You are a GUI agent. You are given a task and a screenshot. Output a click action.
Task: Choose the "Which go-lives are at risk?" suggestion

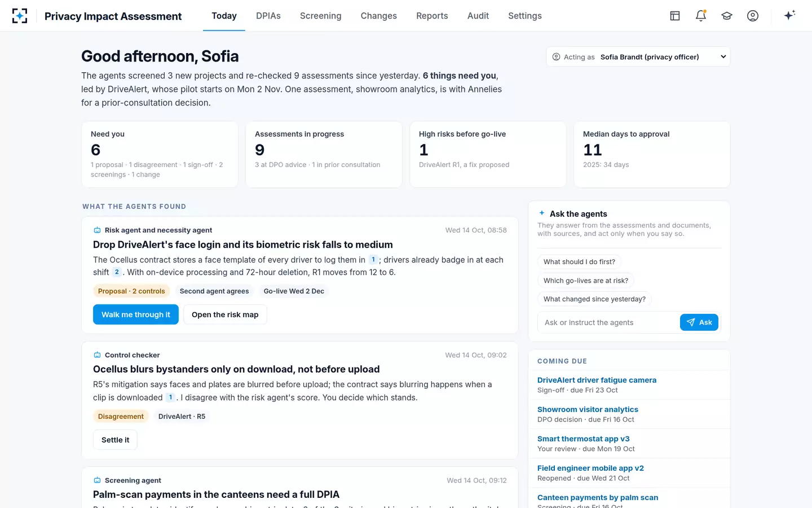(x=586, y=281)
